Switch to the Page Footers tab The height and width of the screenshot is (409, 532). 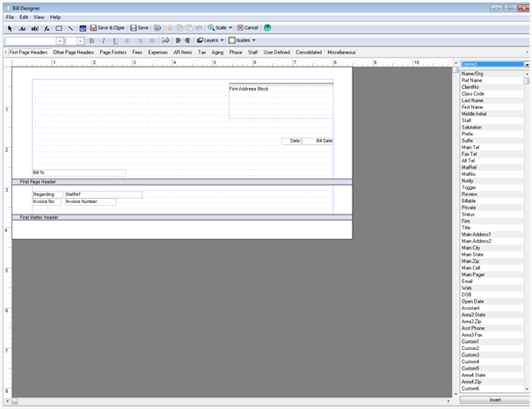point(113,52)
